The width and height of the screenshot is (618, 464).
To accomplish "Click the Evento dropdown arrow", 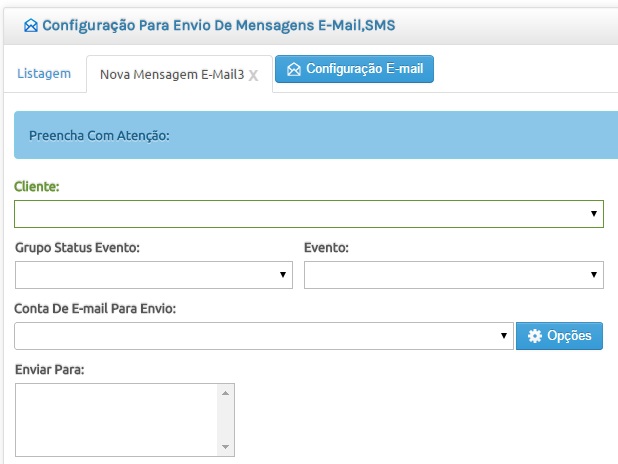I will click(x=594, y=275).
